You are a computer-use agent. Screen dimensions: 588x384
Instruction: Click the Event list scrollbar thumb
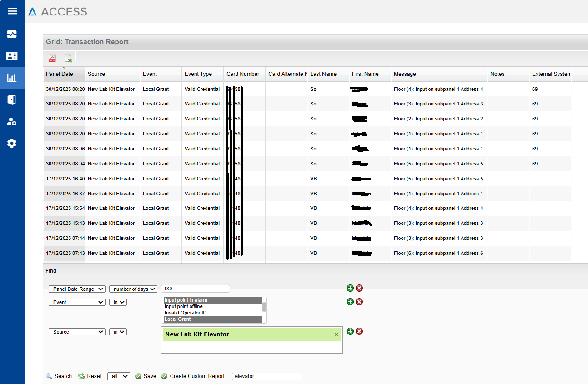[x=264, y=307]
